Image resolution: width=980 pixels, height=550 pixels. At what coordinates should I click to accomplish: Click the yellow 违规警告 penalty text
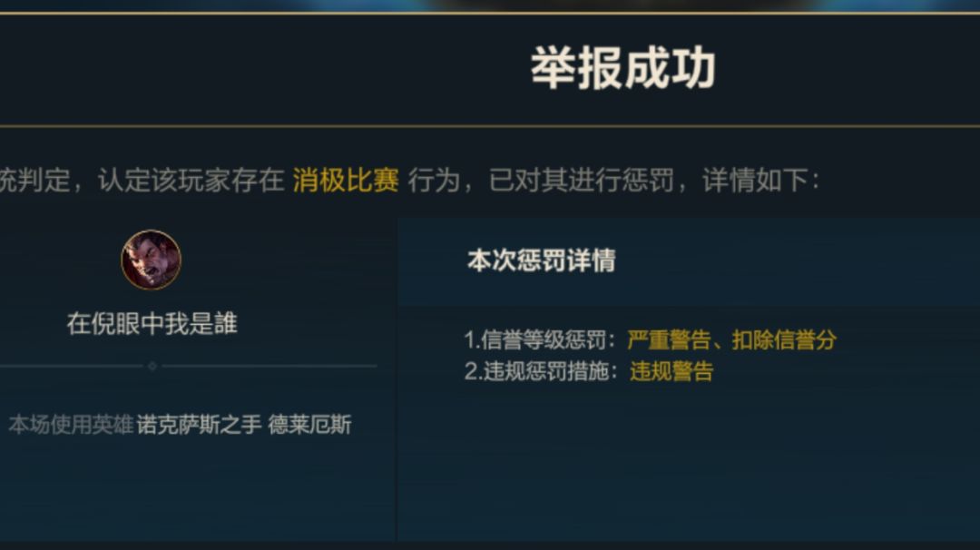coord(671,371)
